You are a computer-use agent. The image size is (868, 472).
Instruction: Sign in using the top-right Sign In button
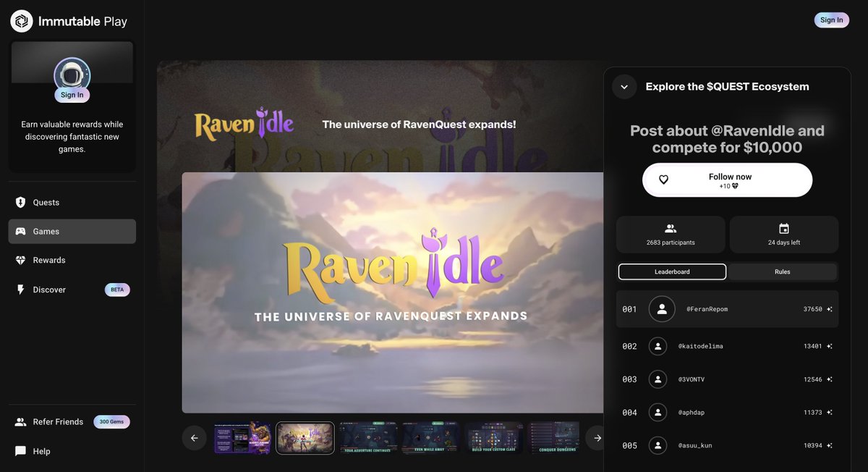click(832, 20)
